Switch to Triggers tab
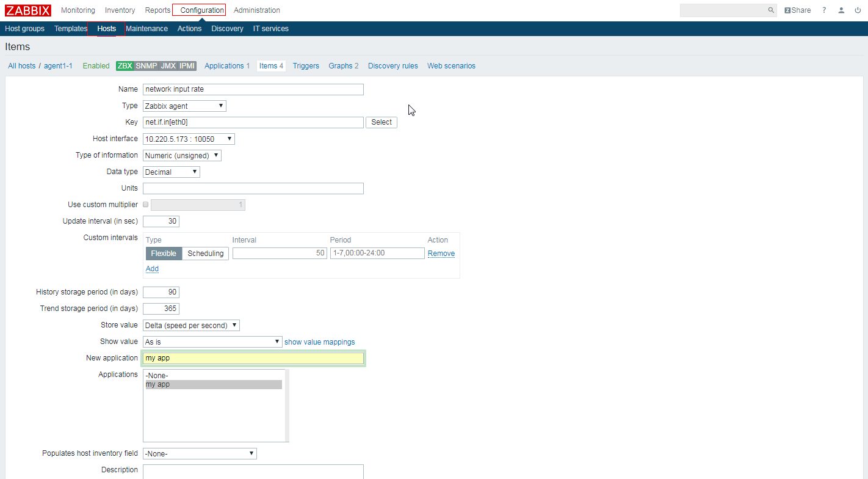Image resolution: width=868 pixels, height=479 pixels. pos(306,66)
